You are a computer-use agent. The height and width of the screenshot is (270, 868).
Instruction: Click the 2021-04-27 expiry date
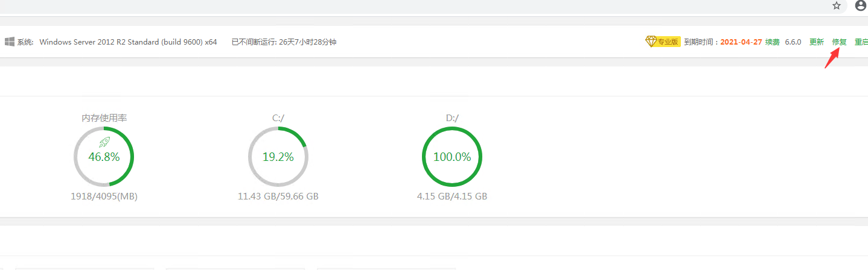pos(741,42)
